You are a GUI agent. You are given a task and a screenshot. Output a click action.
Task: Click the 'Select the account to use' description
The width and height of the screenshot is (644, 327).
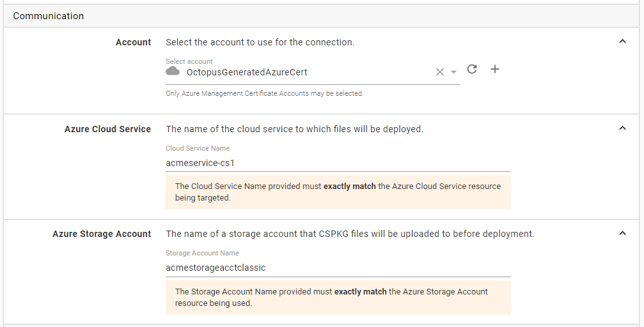point(260,42)
